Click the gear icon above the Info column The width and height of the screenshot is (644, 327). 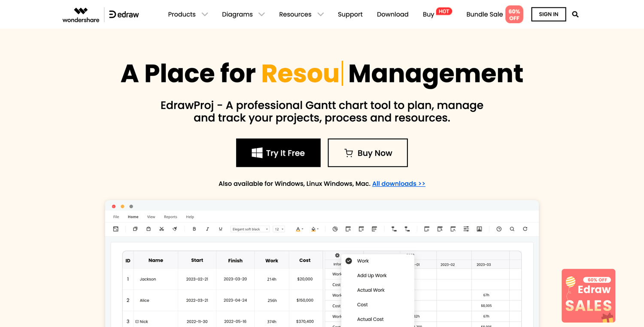click(x=337, y=255)
